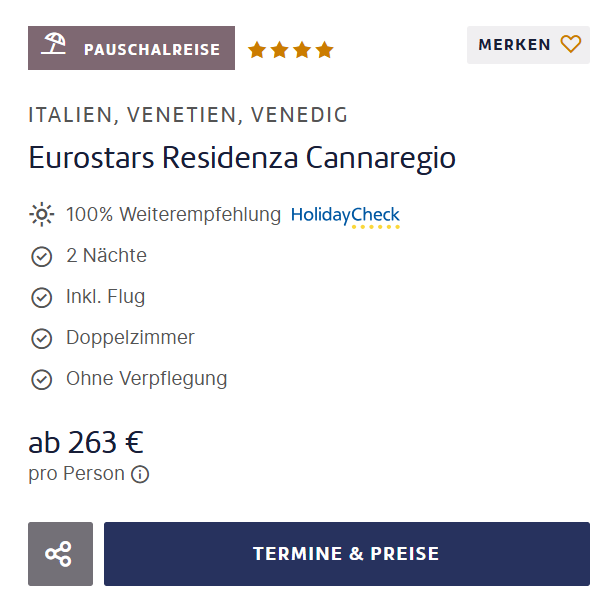Open the pro Person info icon
This screenshot has width=613, height=607.
[x=140, y=474]
